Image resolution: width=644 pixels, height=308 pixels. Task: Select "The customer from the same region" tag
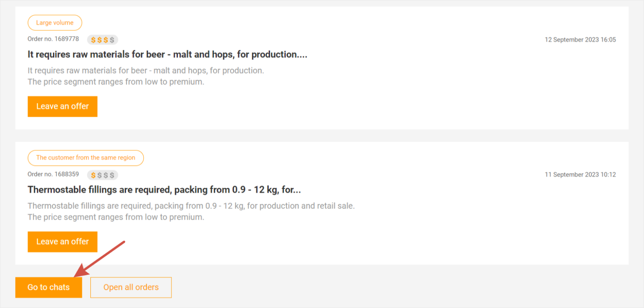(x=86, y=158)
